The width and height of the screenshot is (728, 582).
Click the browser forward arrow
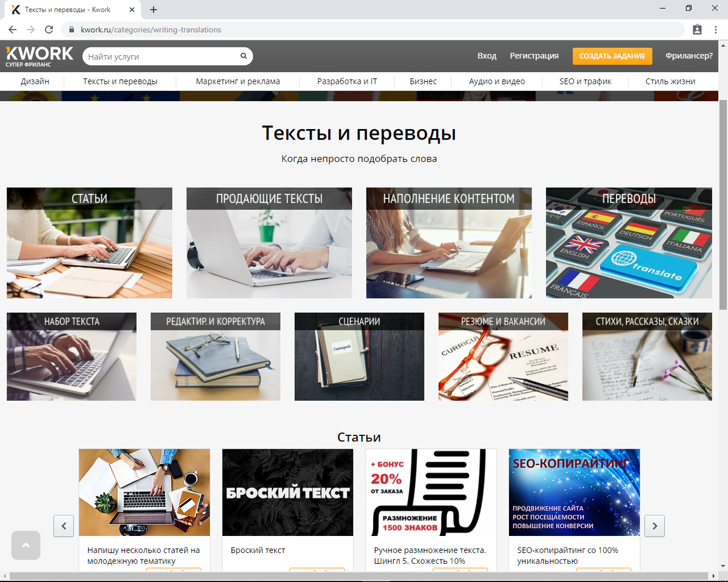point(31,29)
